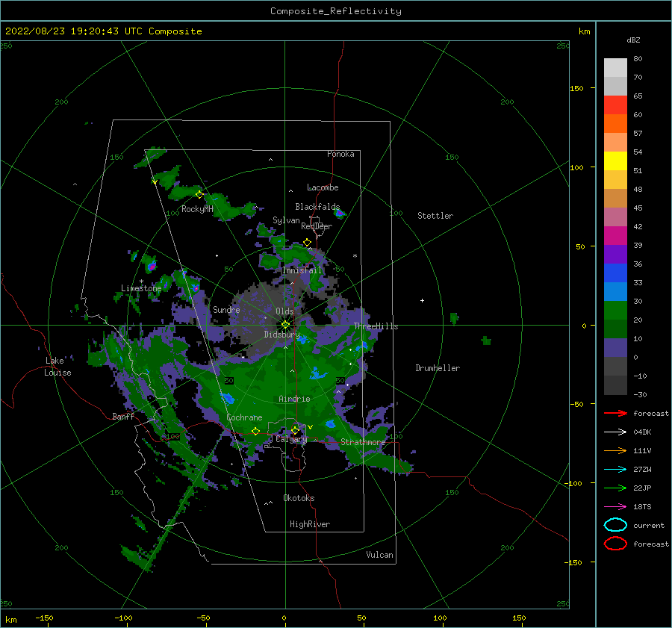Click the Banff label
Image resolution: width=672 pixels, height=628 pixels.
click(123, 416)
